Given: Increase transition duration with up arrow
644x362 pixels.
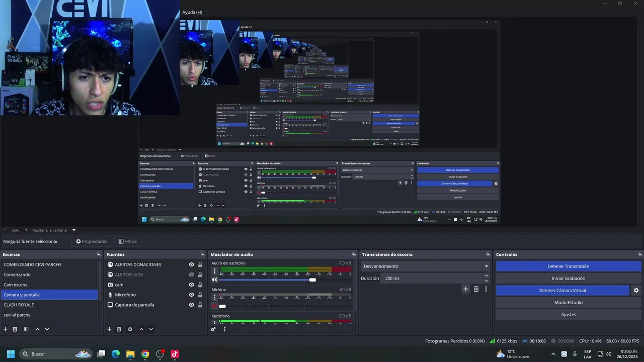Looking at the screenshot, I should (486, 276).
